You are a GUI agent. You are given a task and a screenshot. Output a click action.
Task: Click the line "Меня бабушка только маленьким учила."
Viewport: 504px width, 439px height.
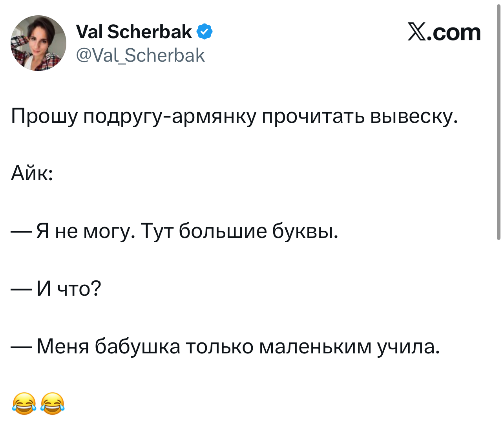(238, 346)
